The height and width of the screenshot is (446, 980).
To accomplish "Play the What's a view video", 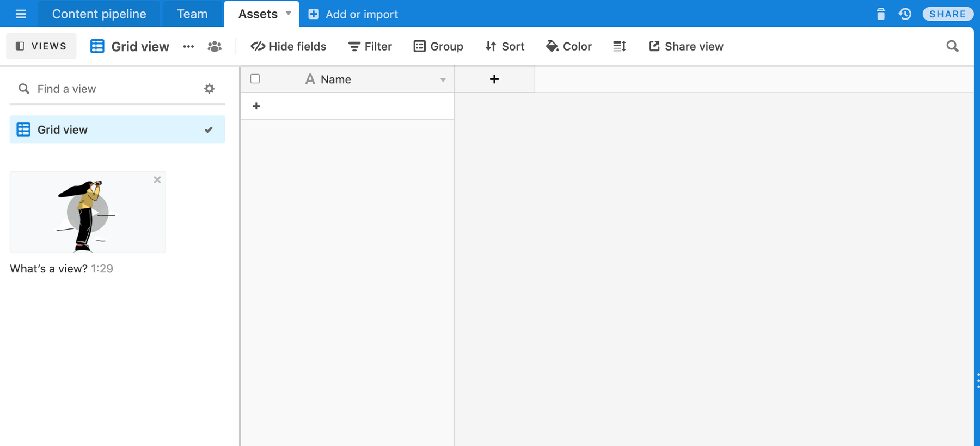I will point(88,212).
